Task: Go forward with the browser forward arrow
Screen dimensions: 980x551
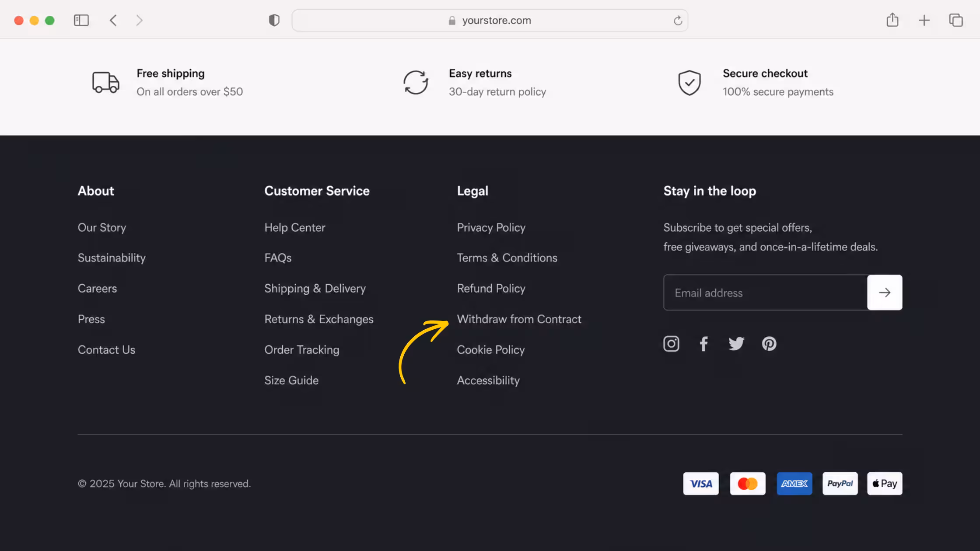Action: point(139,20)
